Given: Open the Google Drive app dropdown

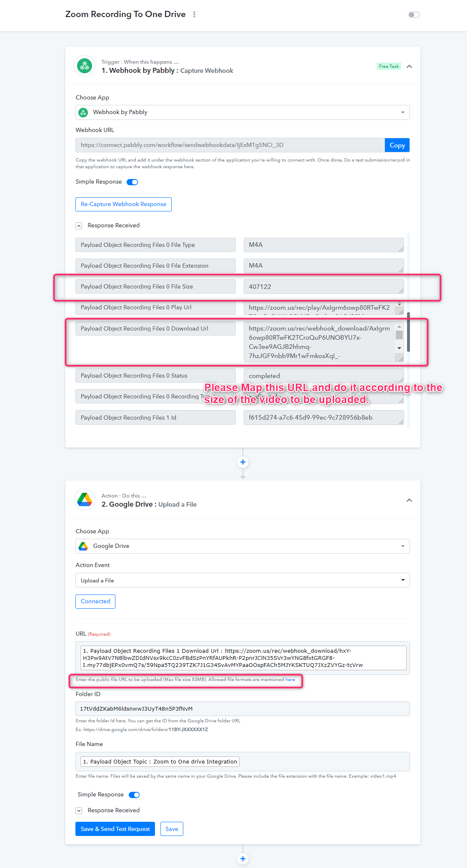Looking at the screenshot, I should click(242, 546).
